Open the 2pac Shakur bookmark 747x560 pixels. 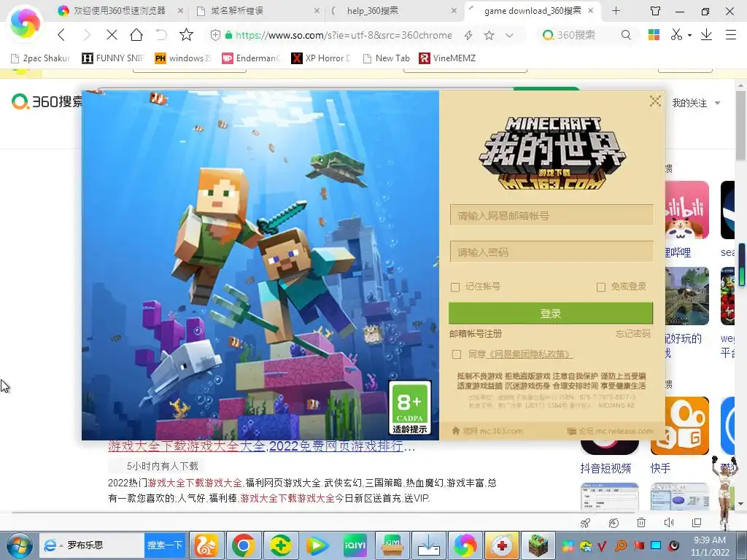pos(40,58)
